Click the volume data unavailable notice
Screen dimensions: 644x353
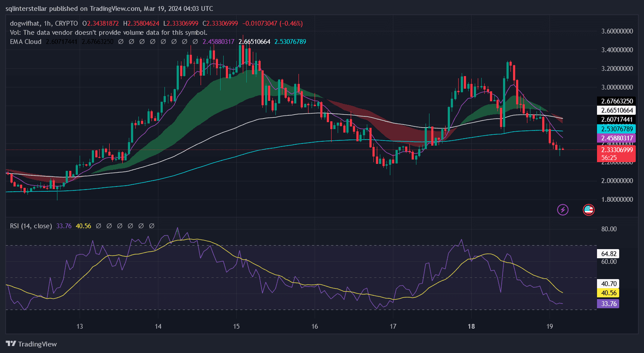[108, 32]
